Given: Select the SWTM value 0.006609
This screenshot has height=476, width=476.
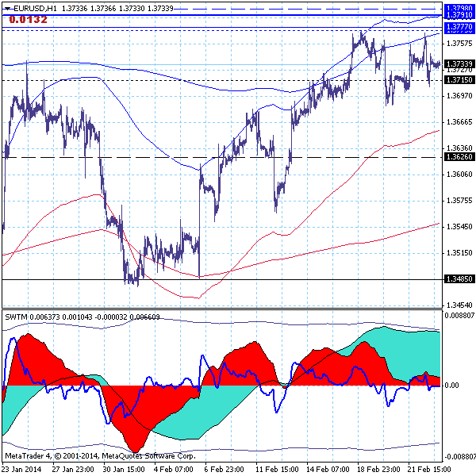Looking at the screenshot, I should [x=145, y=317].
